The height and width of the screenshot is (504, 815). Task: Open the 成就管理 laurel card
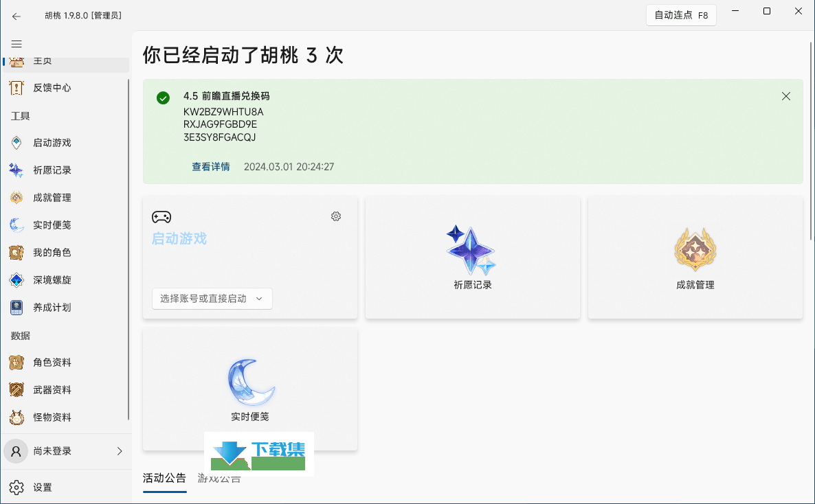tap(695, 257)
